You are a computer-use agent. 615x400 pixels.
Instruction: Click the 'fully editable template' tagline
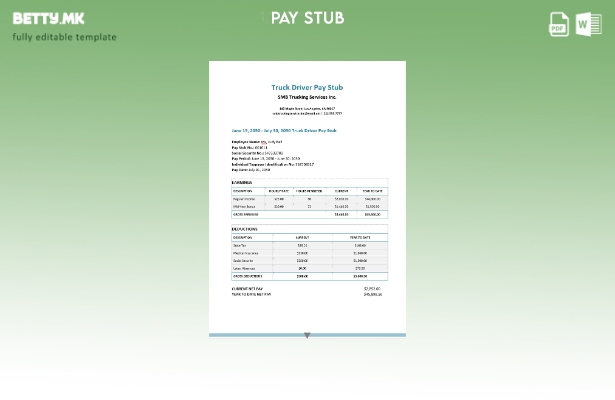pos(64,37)
